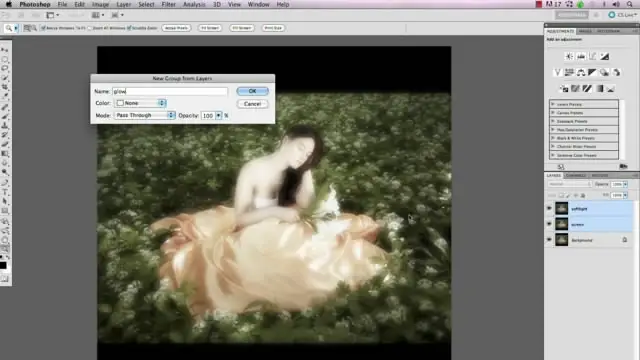The image size is (640, 360).
Task: Click the Print Size button
Action: tap(273, 28)
